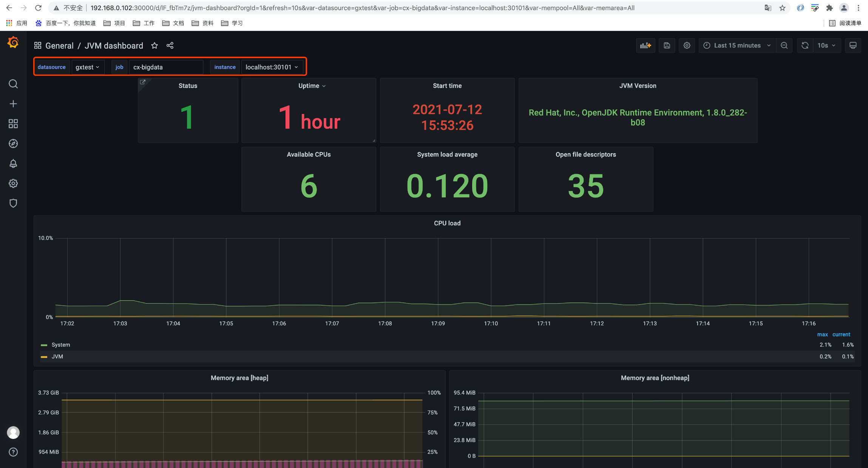Open the 百度一下 bookmark
Image resolution: width=868 pixels, height=468 pixels.
pos(65,23)
